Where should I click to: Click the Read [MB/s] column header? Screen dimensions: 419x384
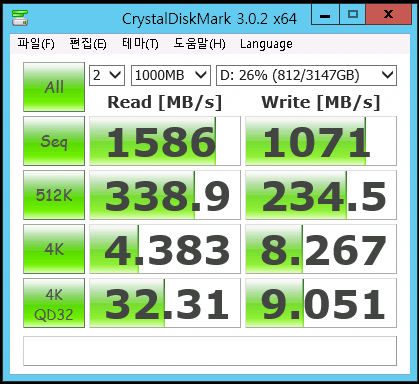click(165, 102)
